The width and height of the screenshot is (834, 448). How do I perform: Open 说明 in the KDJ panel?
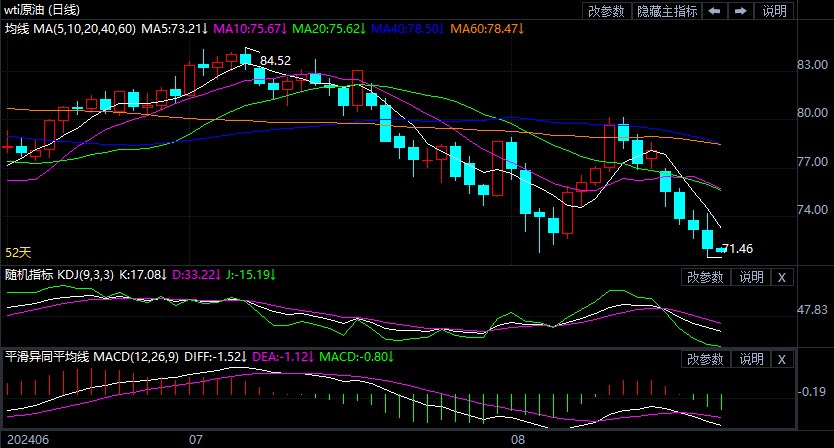(752, 277)
